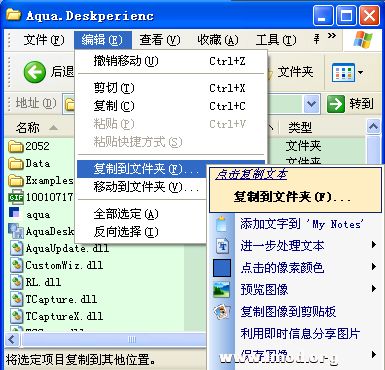Click the AquaDesk application icon
This screenshot has height=370, width=385.
(x=16, y=231)
